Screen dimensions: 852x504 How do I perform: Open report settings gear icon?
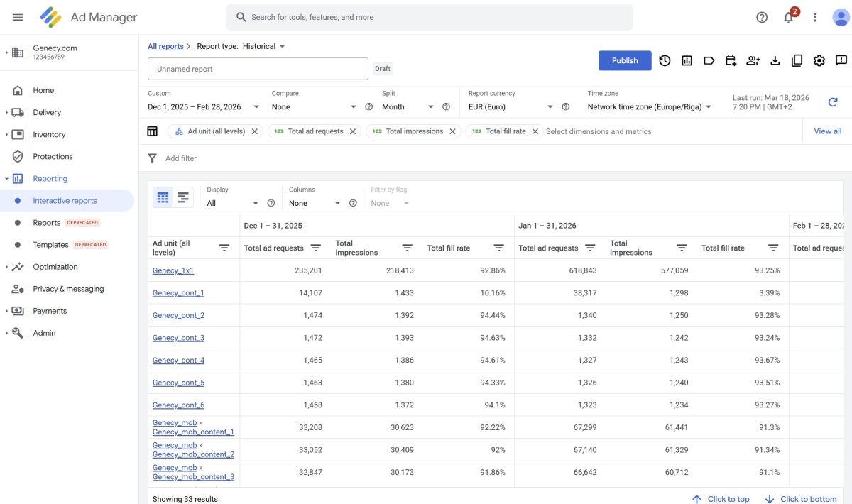[x=819, y=61]
